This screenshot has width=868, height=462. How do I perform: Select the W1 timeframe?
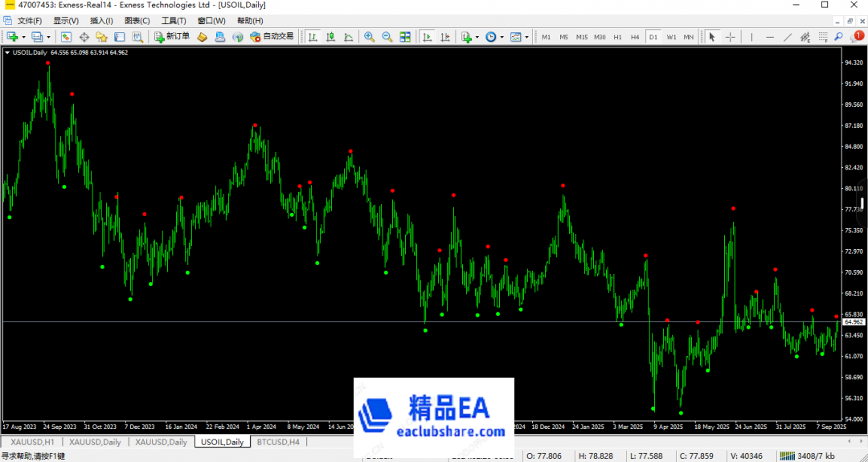point(671,37)
